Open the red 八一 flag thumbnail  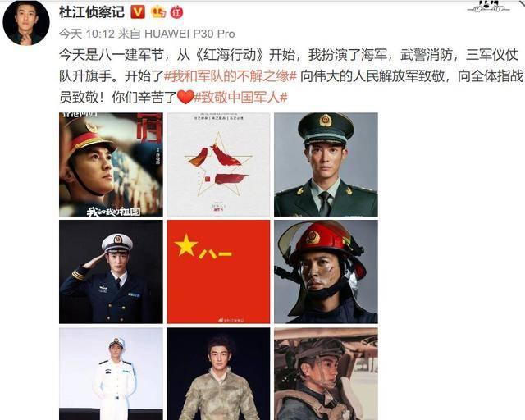(218, 272)
